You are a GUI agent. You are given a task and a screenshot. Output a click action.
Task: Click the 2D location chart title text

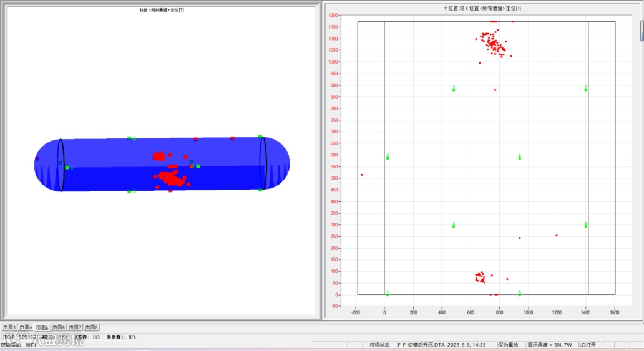(x=482, y=8)
